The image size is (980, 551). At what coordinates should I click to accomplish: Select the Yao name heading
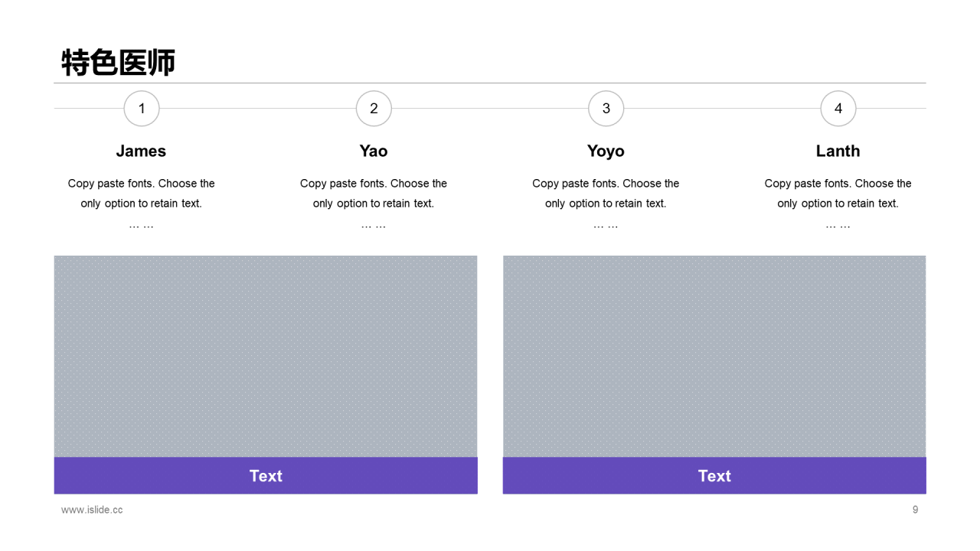coord(374,151)
